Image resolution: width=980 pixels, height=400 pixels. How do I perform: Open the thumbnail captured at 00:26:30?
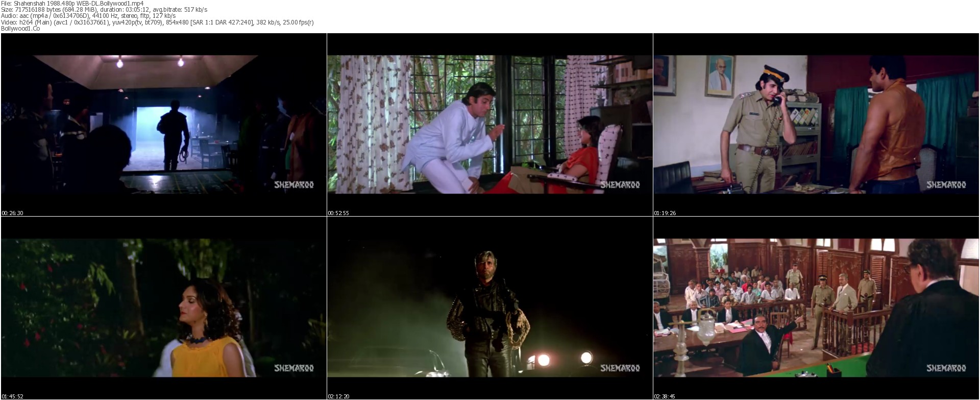(163, 125)
